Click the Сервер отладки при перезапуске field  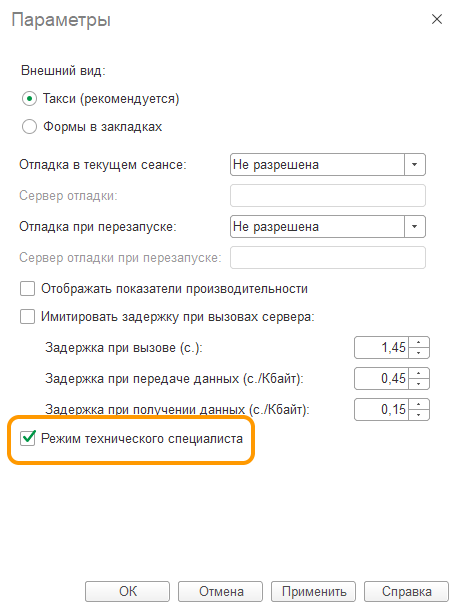tap(328, 258)
